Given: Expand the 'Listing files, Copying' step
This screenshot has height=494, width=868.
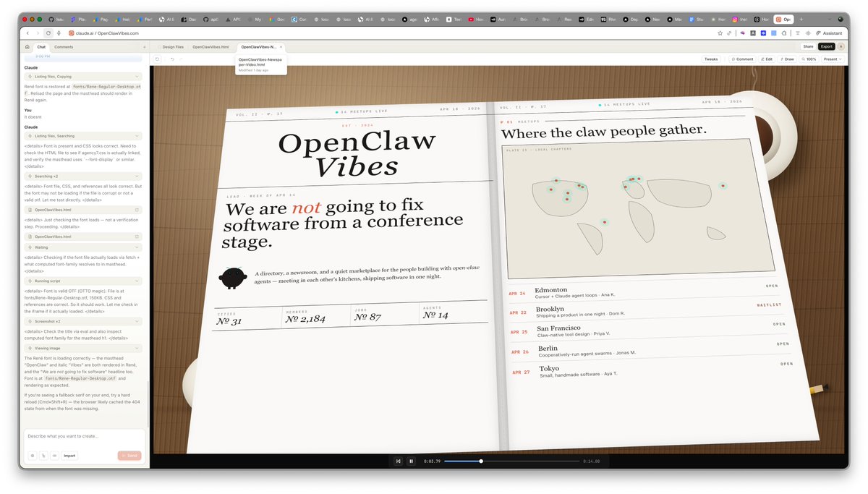Looking at the screenshot, I should [x=83, y=76].
